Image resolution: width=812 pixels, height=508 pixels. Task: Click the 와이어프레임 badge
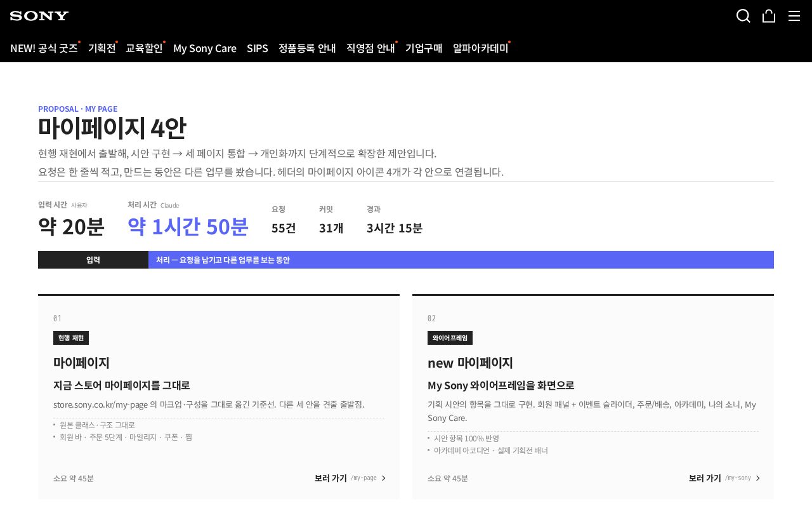click(450, 338)
